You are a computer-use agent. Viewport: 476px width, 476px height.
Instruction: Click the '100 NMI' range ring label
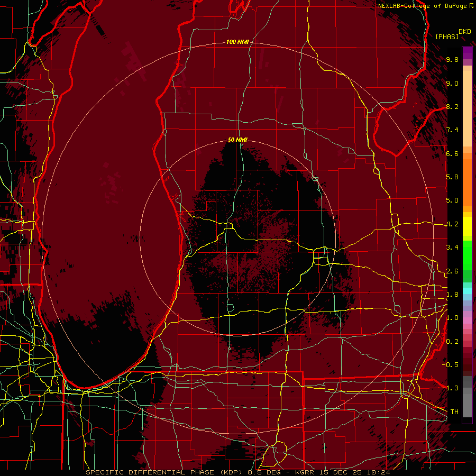(237, 42)
